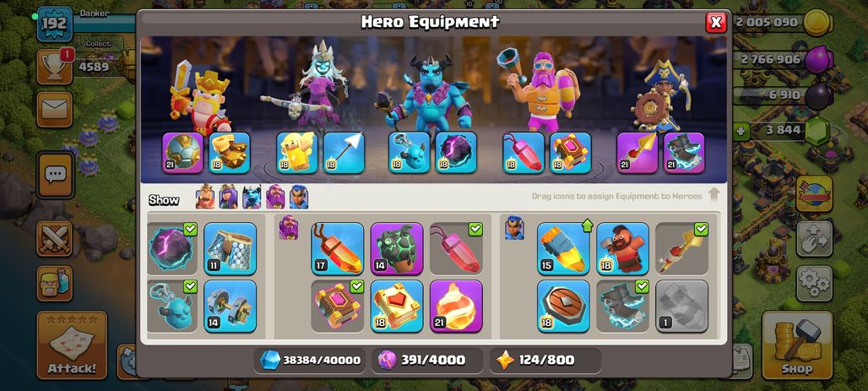Image resolution: width=868 pixels, height=391 pixels.
Task: Filter equipment by Barbarian King portrait
Action: tap(205, 197)
